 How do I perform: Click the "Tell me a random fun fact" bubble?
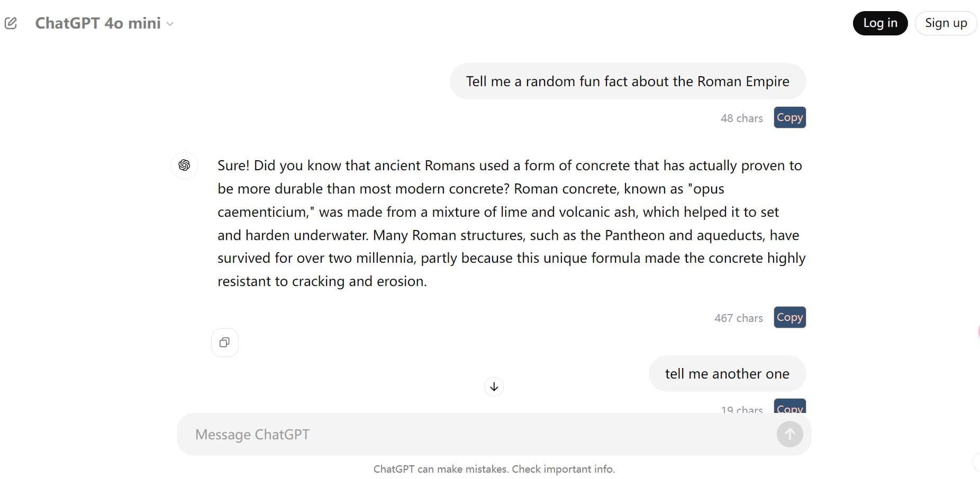pos(628,81)
